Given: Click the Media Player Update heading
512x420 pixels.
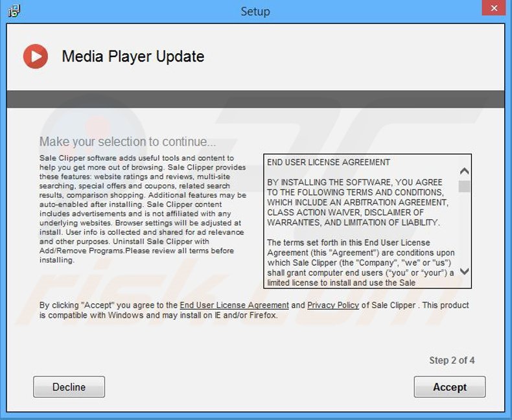Looking at the screenshot, I should 133,56.
